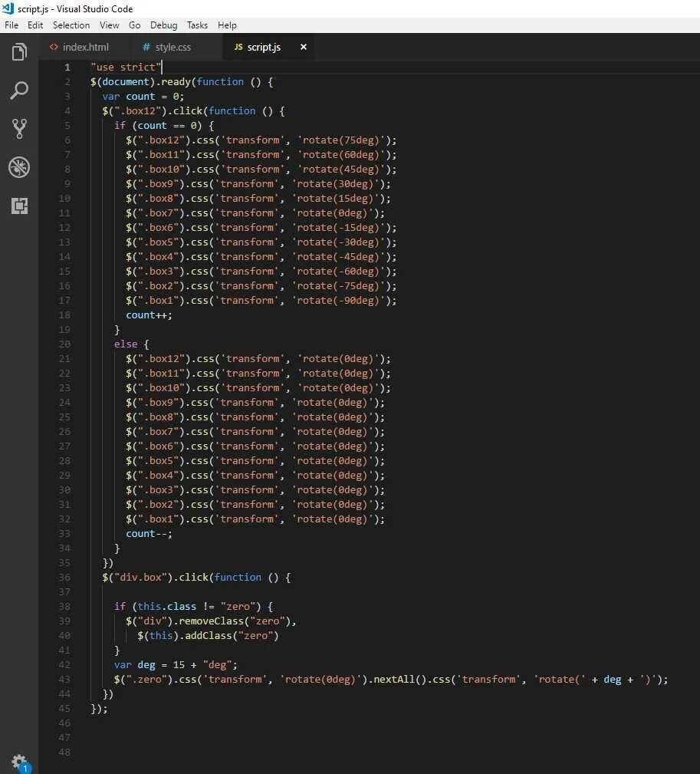700x774 pixels.
Task: Click the closing '});' on line 45
Action: tap(99, 708)
